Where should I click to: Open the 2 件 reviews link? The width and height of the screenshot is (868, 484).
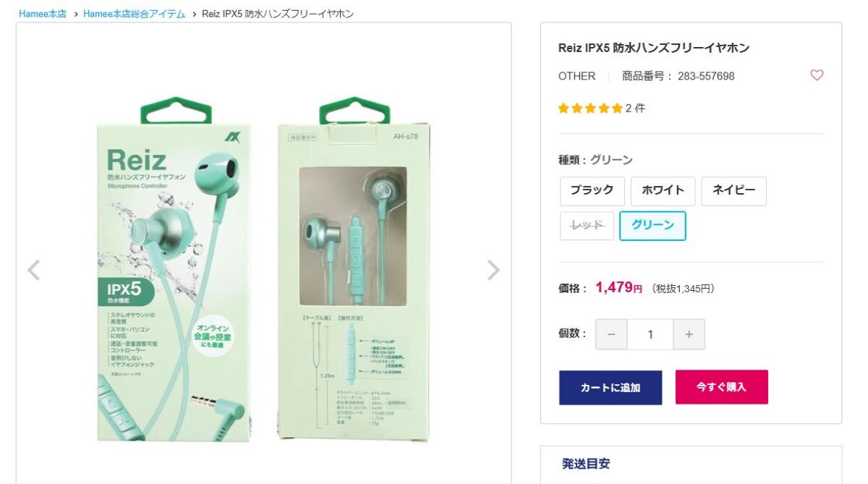click(x=635, y=109)
